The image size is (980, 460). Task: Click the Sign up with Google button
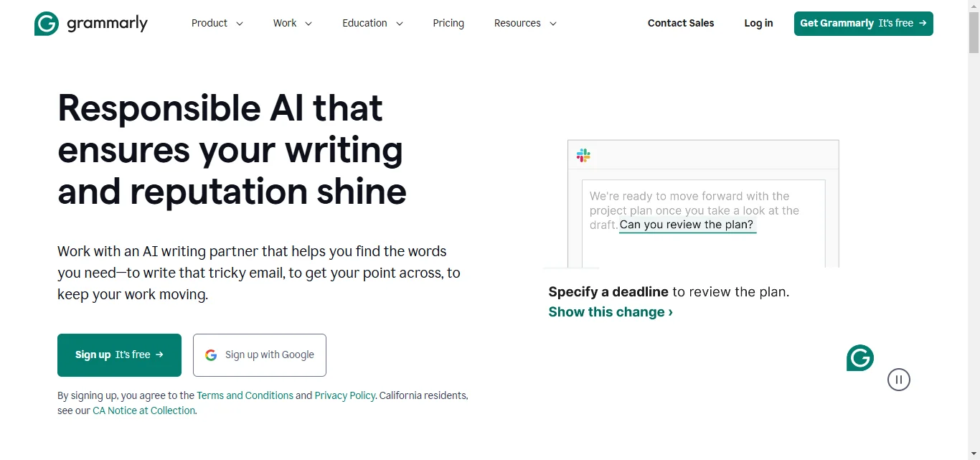259,355
